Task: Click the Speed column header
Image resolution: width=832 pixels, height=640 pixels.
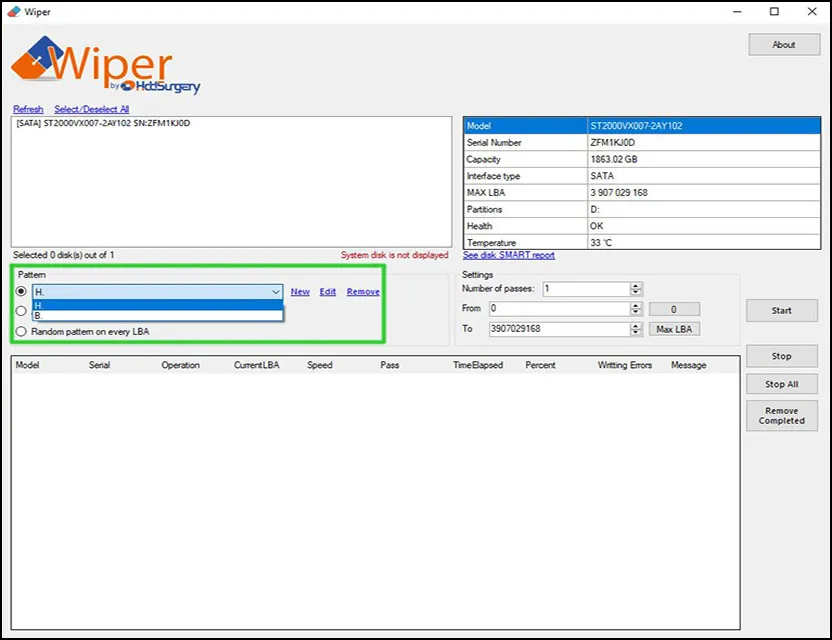Action: pyautogui.click(x=319, y=365)
